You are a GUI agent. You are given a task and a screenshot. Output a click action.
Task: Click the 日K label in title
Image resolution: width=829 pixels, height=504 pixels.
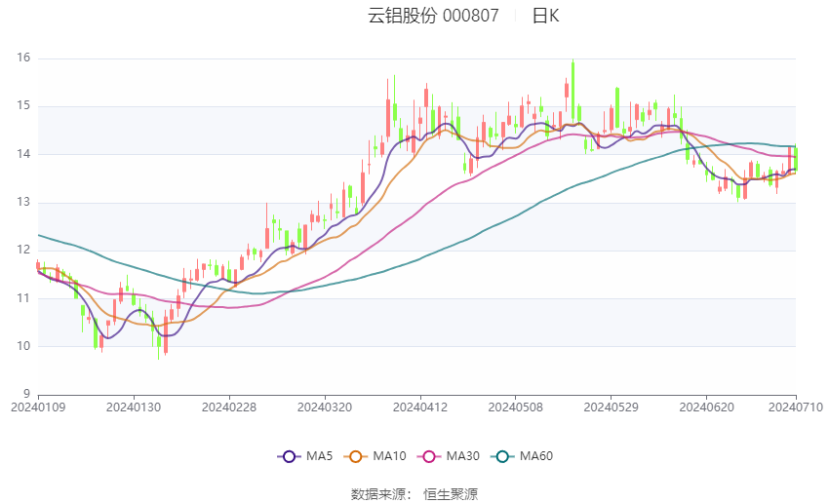(x=545, y=16)
